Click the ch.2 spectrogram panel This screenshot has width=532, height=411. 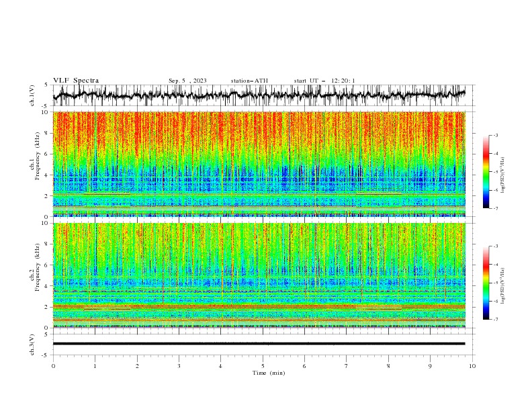click(x=259, y=275)
